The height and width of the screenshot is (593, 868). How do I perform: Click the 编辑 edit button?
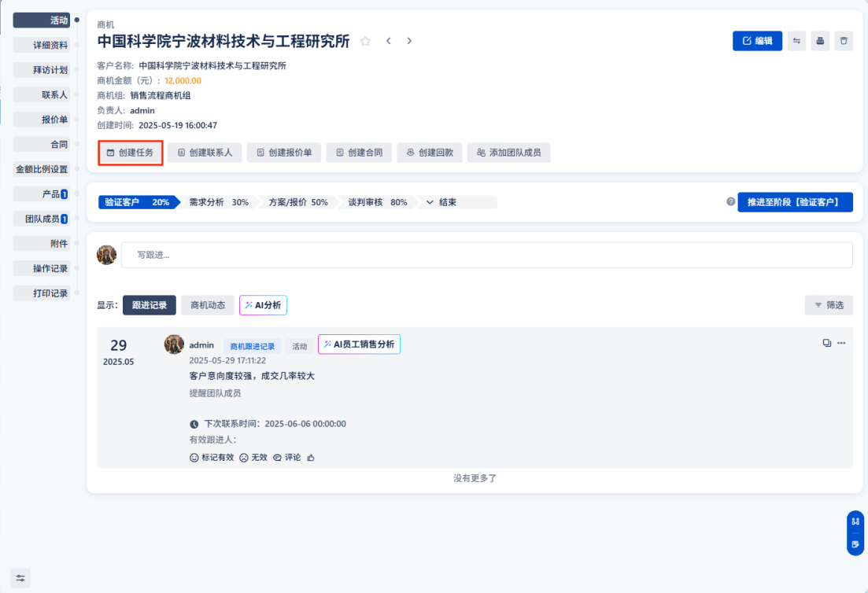pyautogui.click(x=757, y=41)
